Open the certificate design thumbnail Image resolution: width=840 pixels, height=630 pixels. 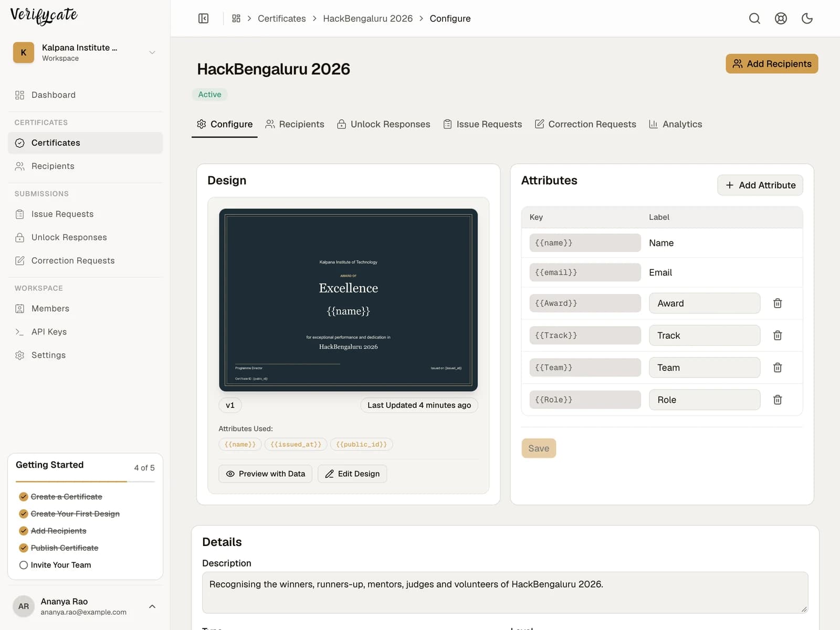tap(349, 300)
